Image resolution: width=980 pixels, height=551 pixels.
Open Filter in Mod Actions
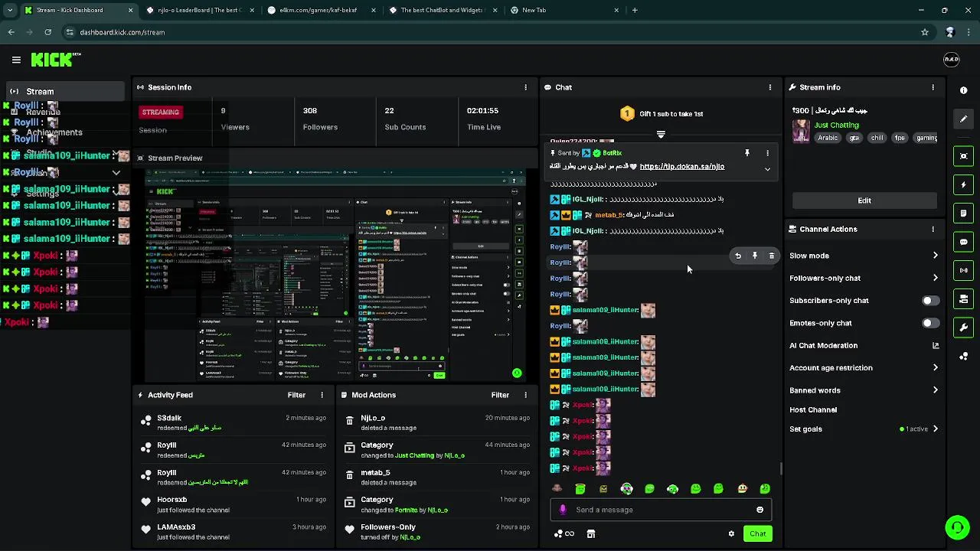[500, 395]
